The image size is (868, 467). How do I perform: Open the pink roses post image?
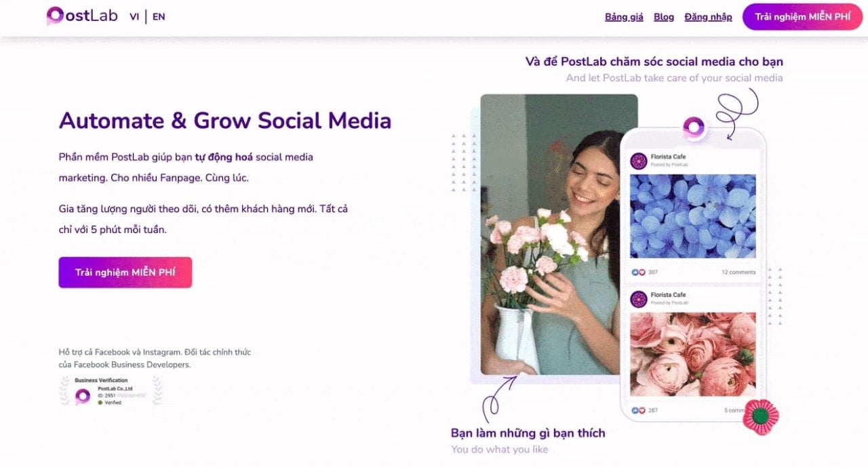point(693,354)
